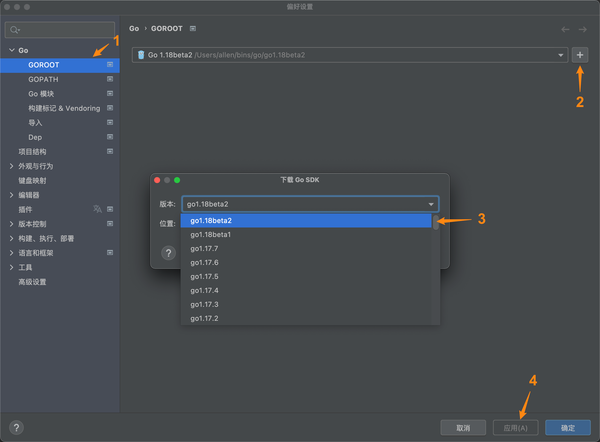
Task: Toggle the 版本 dropdown arrow
Action: point(431,204)
